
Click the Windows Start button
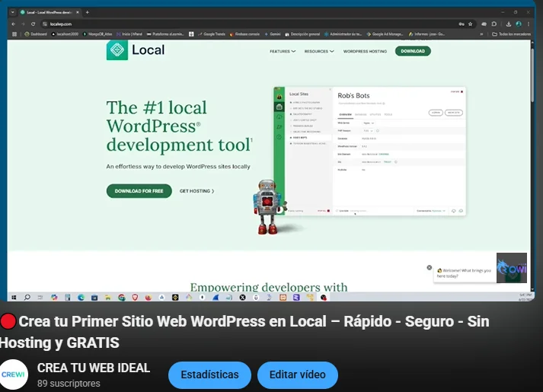pyautogui.click(x=14, y=297)
